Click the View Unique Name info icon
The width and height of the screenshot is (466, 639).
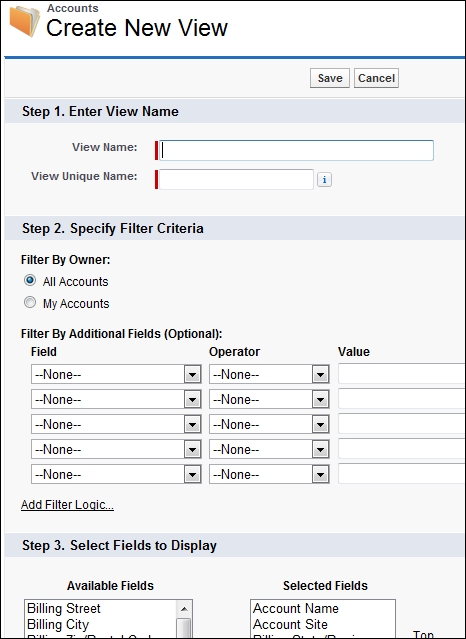[x=324, y=180]
